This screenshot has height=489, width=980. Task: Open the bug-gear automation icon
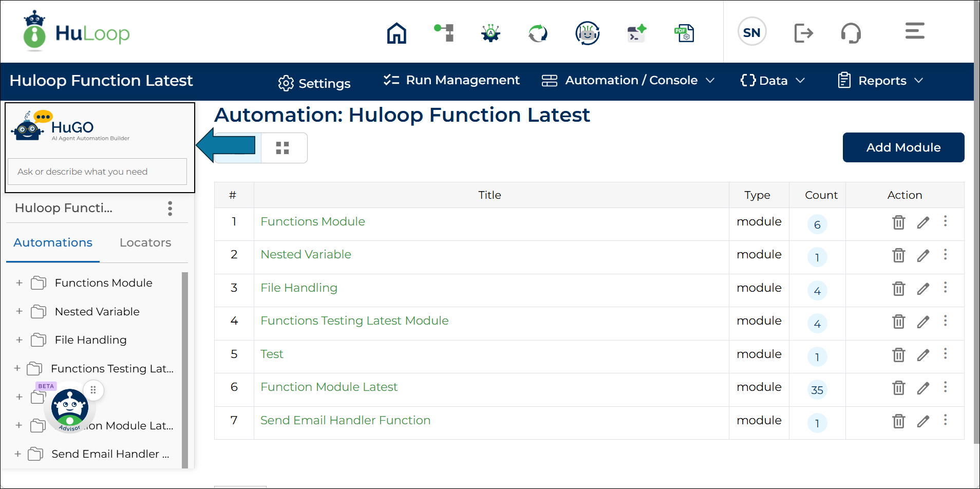pyautogui.click(x=491, y=33)
